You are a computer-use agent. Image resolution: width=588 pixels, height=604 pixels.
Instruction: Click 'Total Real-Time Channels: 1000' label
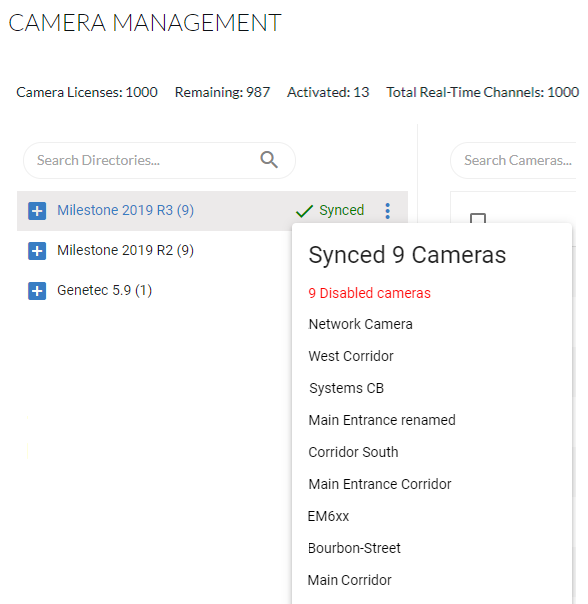482,92
